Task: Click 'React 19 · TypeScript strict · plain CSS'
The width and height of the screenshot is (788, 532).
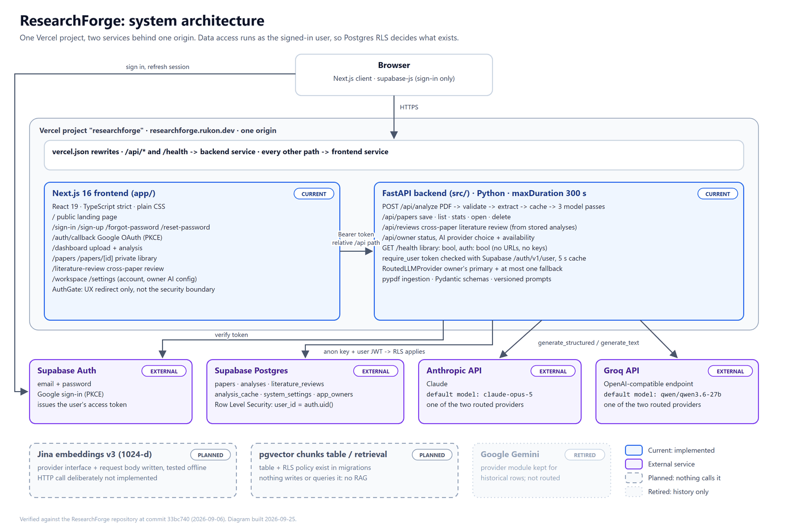Action: click(109, 206)
